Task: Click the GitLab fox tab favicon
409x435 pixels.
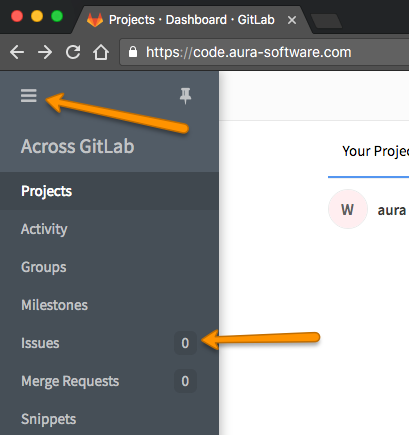Action: tap(95, 20)
